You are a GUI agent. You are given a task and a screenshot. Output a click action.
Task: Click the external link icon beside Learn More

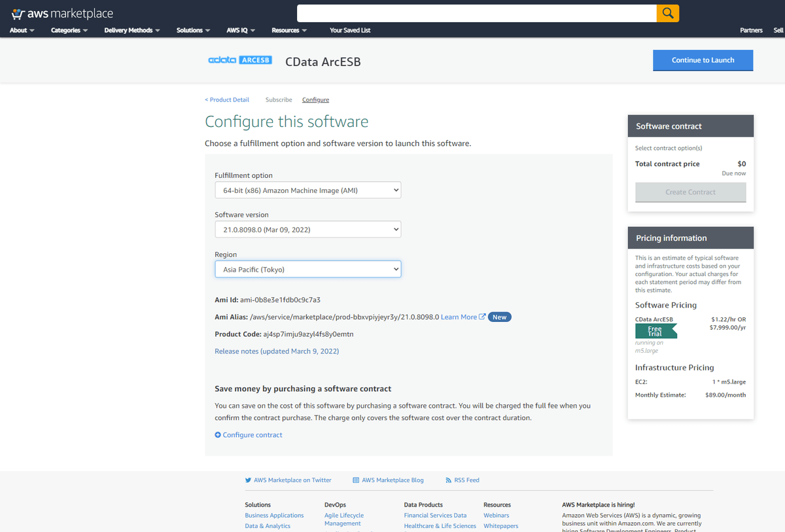click(x=482, y=317)
